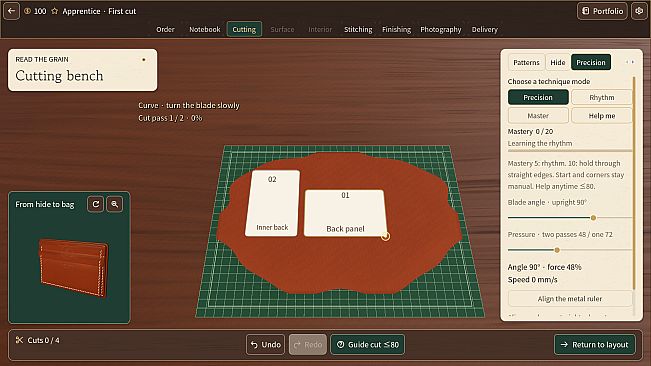Click Return to layout button
The width and height of the screenshot is (651, 366).
595,344
